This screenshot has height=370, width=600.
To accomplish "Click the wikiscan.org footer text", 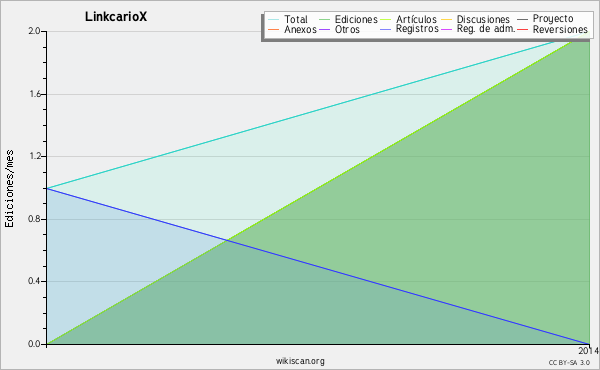I will pyautogui.click(x=300, y=361).
